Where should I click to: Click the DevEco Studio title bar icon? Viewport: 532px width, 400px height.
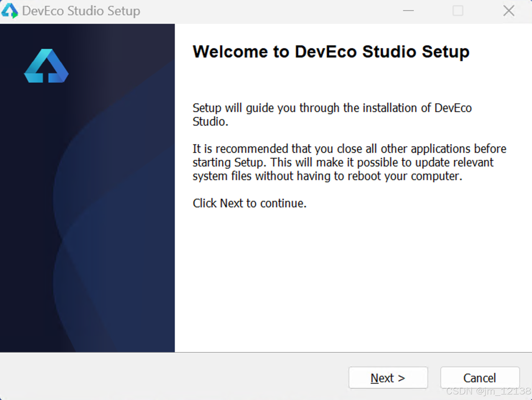click(10, 11)
